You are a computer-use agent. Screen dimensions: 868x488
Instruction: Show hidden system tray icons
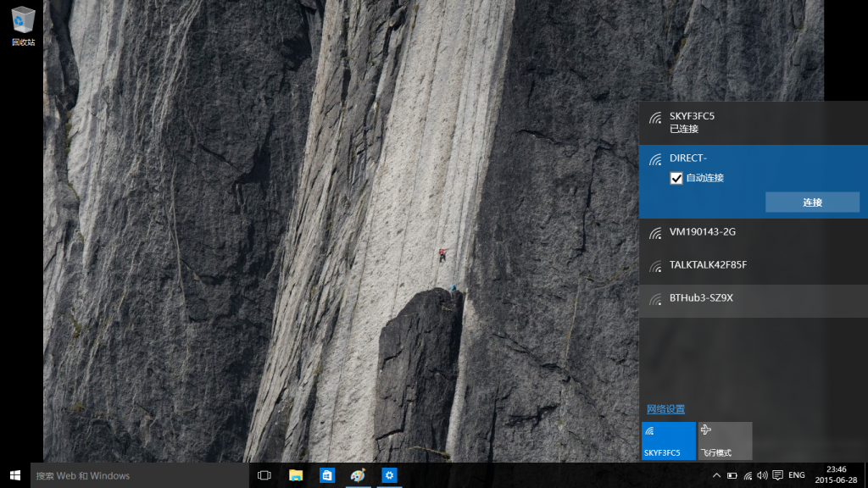716,475
